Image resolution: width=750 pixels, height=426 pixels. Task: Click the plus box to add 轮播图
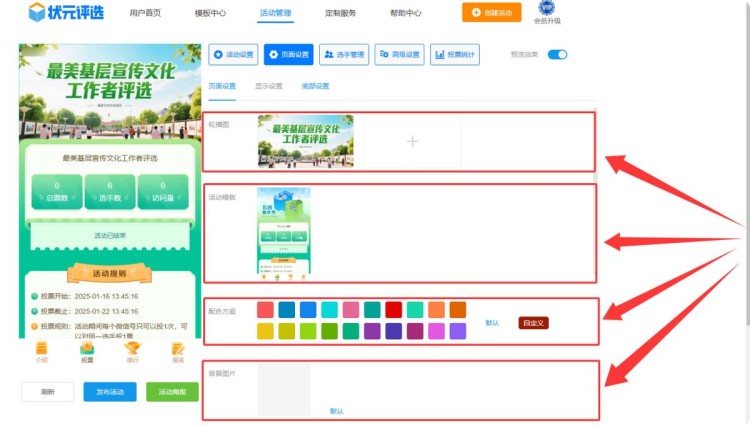tap(412, 142)
